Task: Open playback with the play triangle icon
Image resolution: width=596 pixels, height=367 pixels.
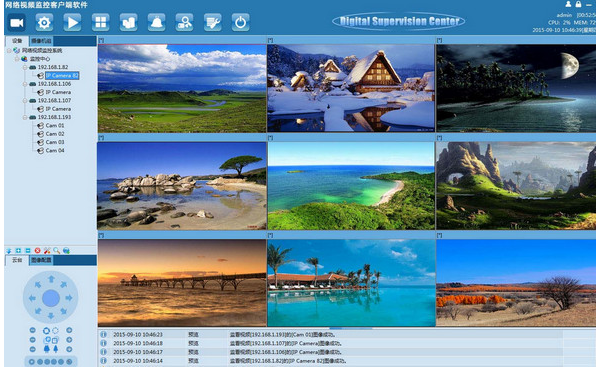Action: point(72,23)
